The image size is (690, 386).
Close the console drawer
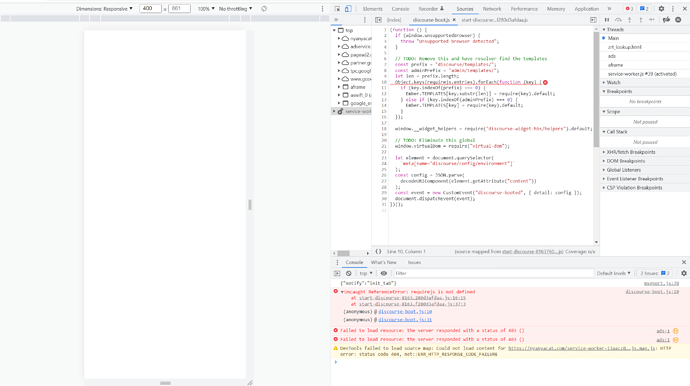coord(684,262)
